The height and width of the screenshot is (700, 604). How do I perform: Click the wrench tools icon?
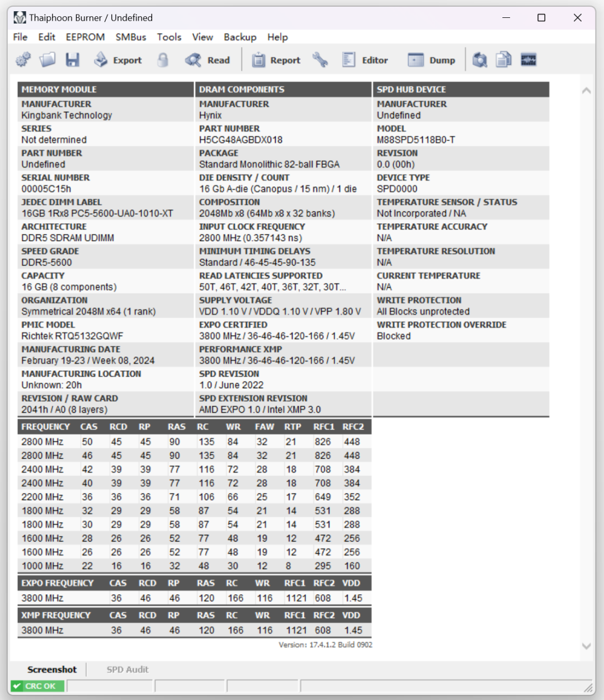(x=320, y=60)
